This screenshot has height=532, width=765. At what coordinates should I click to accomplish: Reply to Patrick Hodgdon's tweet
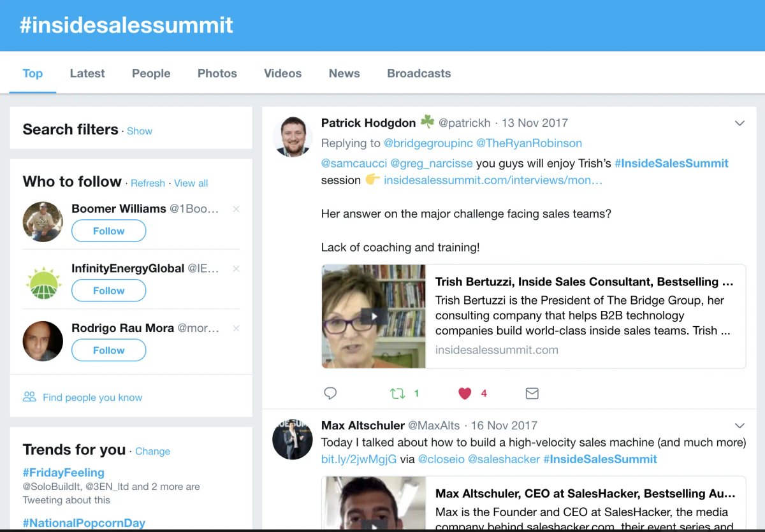(330, 393)
